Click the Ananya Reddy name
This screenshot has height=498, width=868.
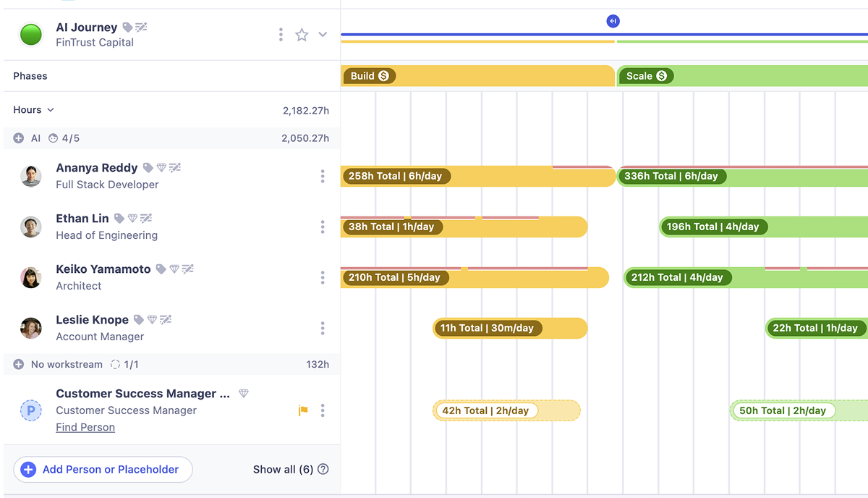click(x=97, y=168)
